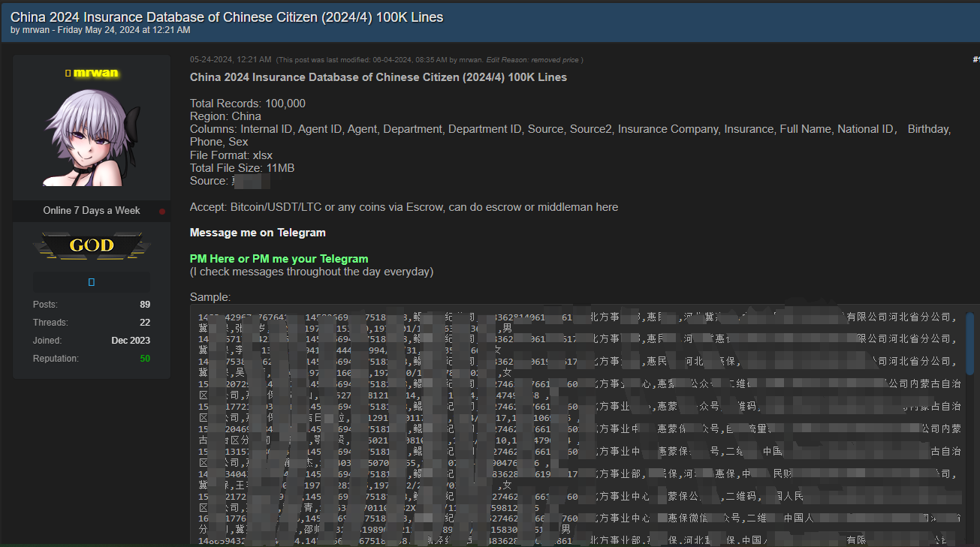Click the bold post title 'China 2024 Insurance Database'

tap(378, 77)
